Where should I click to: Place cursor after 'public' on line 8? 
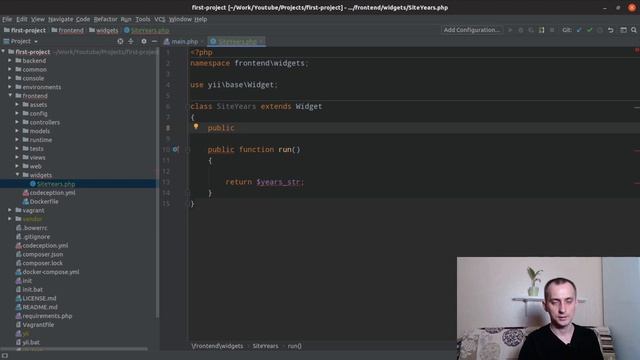click(x=235, y=128)
